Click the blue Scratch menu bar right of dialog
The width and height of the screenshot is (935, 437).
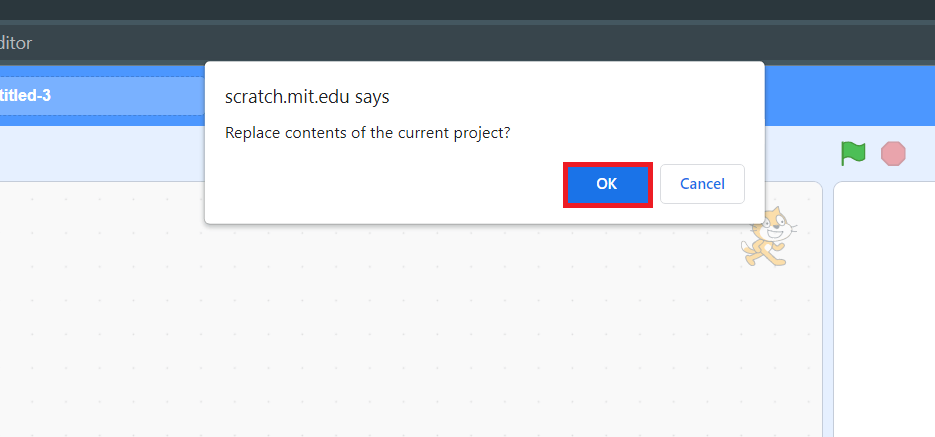850,96
